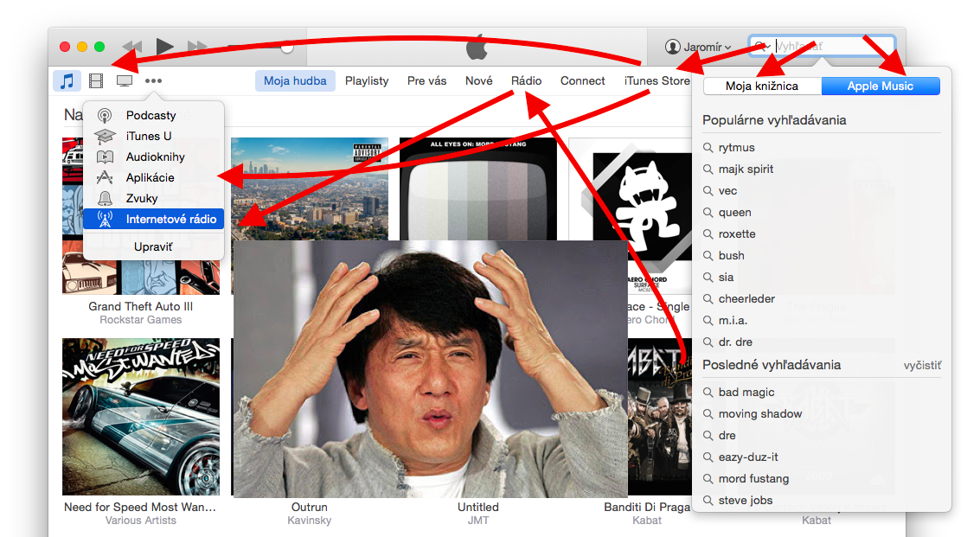Open the Pre vás tab
The width and height of the screenshot is (980, 537).
click(x=427, y=80)
